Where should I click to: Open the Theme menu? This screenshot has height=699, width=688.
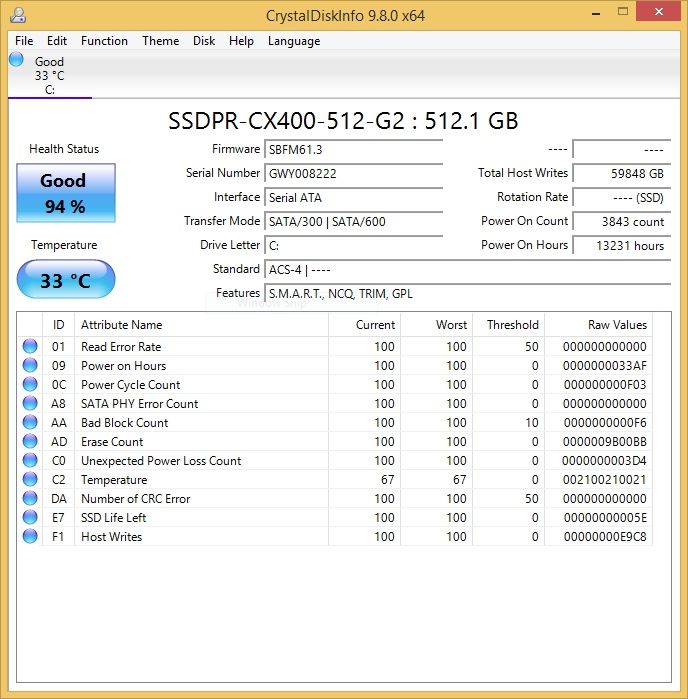pyautogui.click(x=161, y=41)
